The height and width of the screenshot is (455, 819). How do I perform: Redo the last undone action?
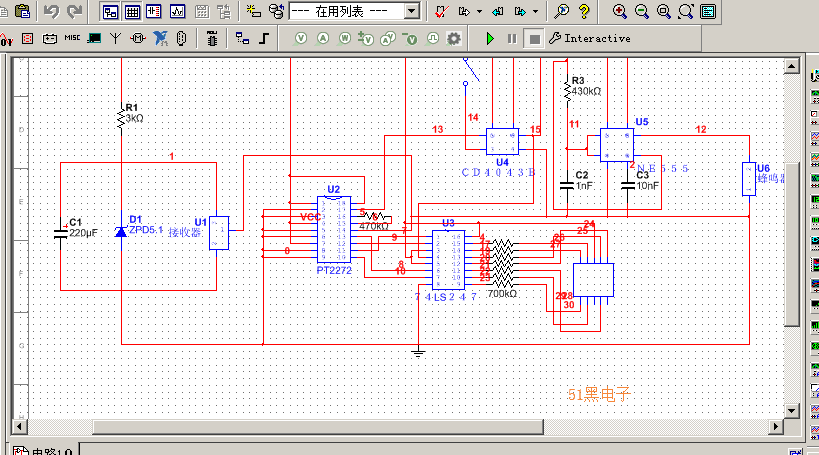tap(75, 11)
